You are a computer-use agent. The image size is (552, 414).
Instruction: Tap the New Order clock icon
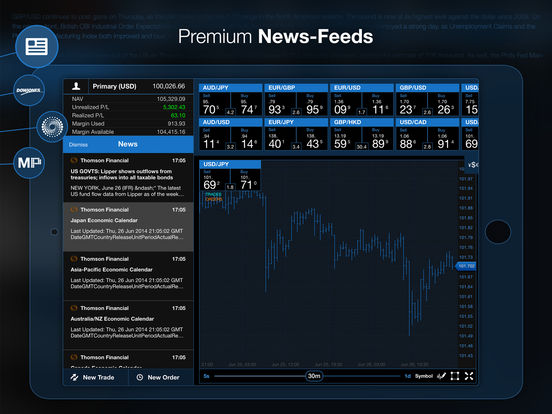click(140, 377)
